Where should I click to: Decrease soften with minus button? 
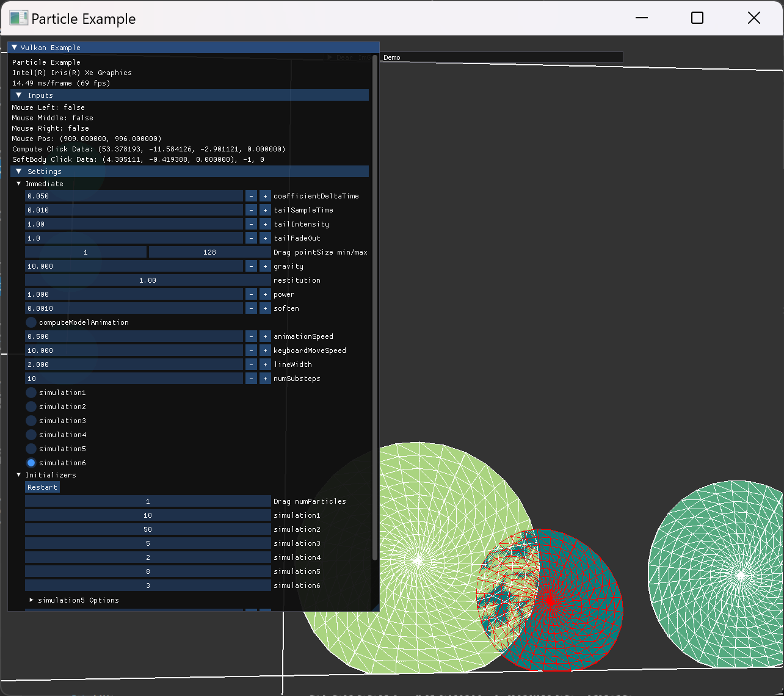point(251,308)
